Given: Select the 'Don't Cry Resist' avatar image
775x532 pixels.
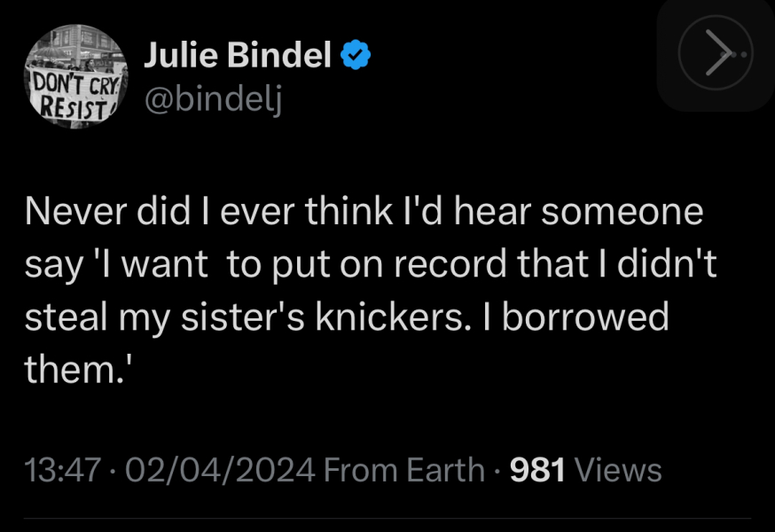Looking at the screenshot, I should (x=75, y=76).
